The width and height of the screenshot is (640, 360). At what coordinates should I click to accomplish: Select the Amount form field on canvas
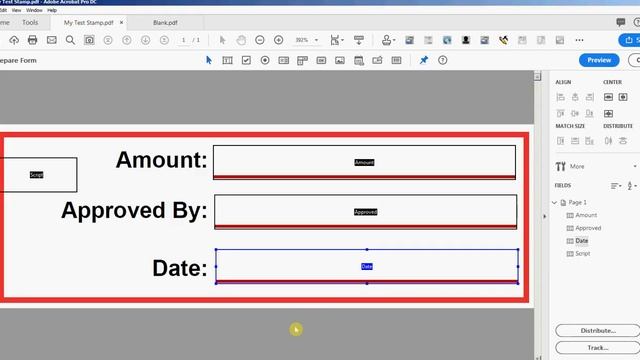tap(364, 162)
